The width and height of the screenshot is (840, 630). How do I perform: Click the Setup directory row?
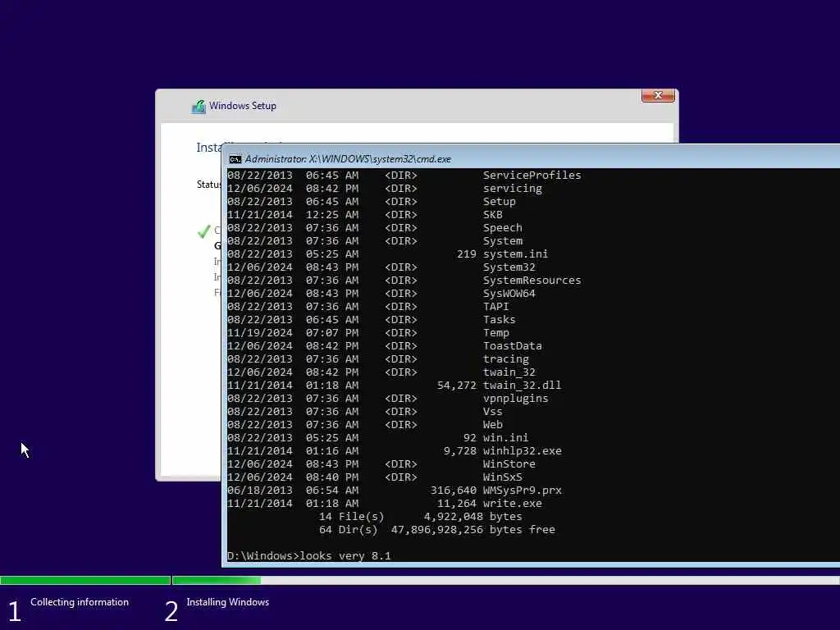coord(372,202)
